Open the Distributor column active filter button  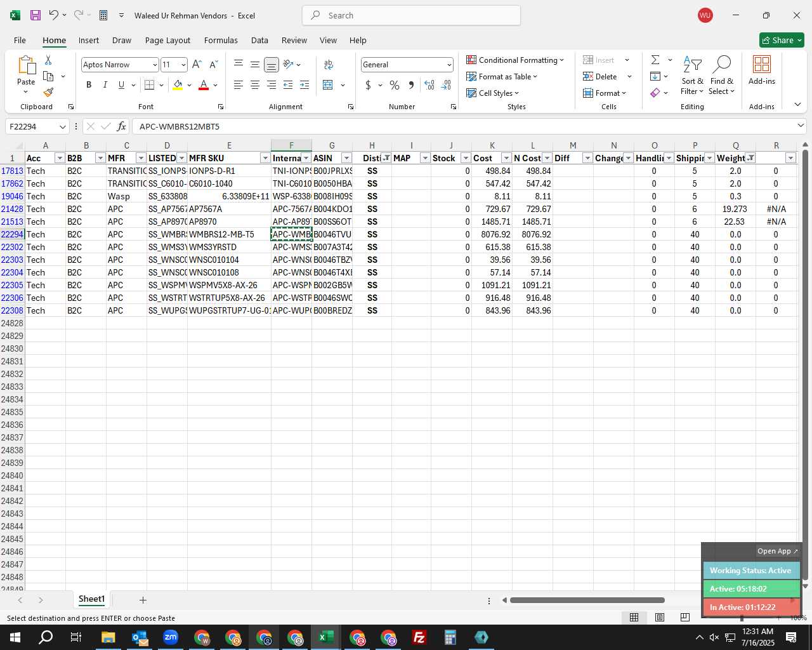tap(386, 158)
